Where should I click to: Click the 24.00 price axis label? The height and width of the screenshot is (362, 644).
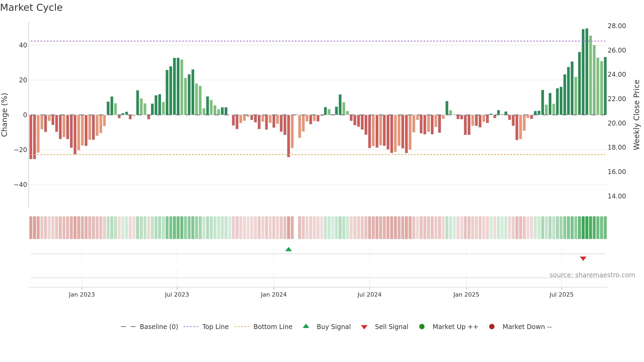617,75
